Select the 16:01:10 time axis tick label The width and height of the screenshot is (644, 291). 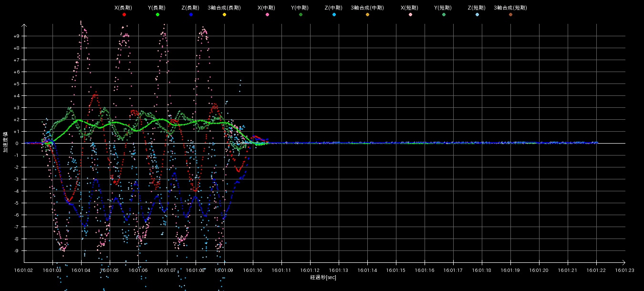pyautogui.click(x=253, y=270)
